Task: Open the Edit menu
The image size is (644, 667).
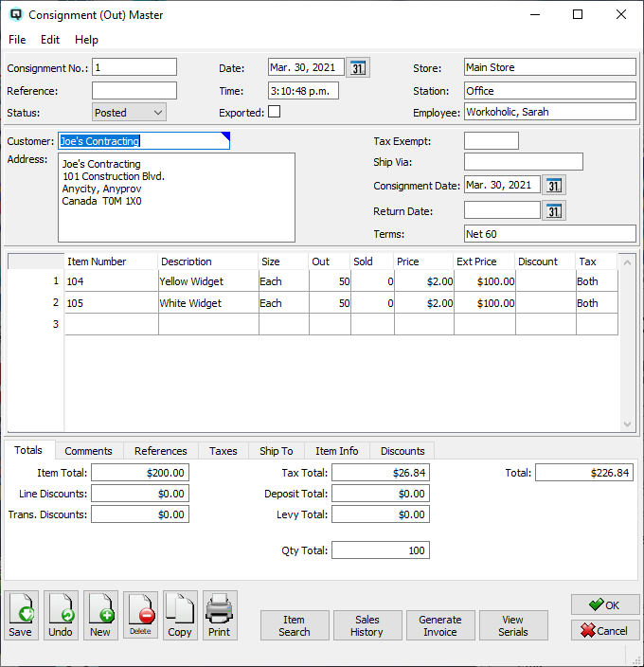Action: coord(50,40)
